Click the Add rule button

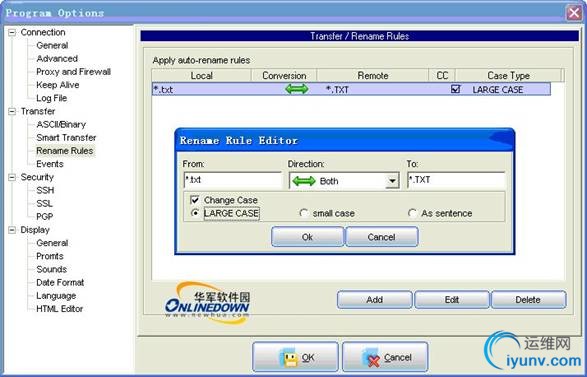(374, 300)
